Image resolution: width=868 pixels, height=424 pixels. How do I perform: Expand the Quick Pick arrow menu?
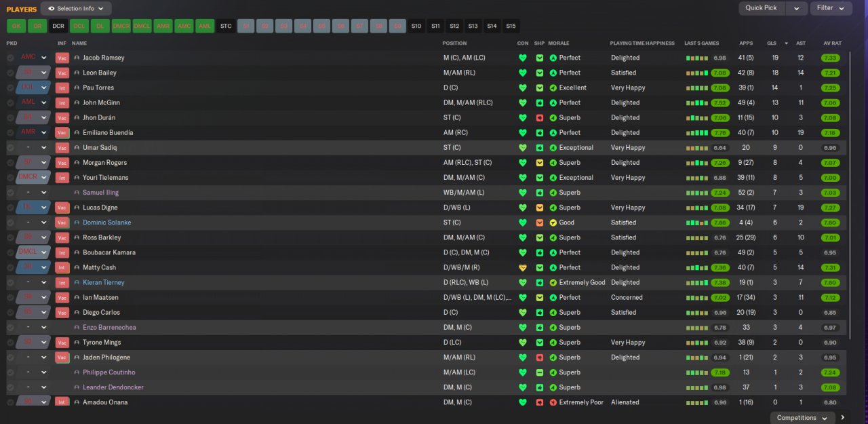click(x=796, y=8)
